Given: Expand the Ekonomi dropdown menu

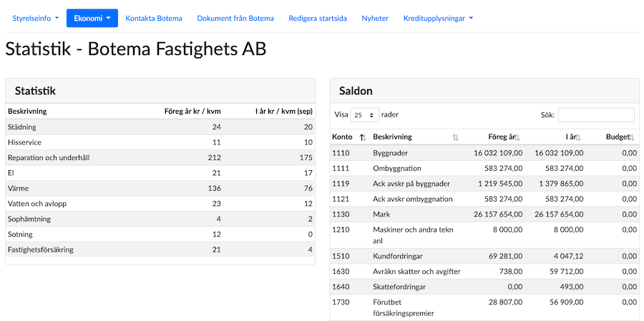Looking at the screenshot, I should [x=92, y=19].
